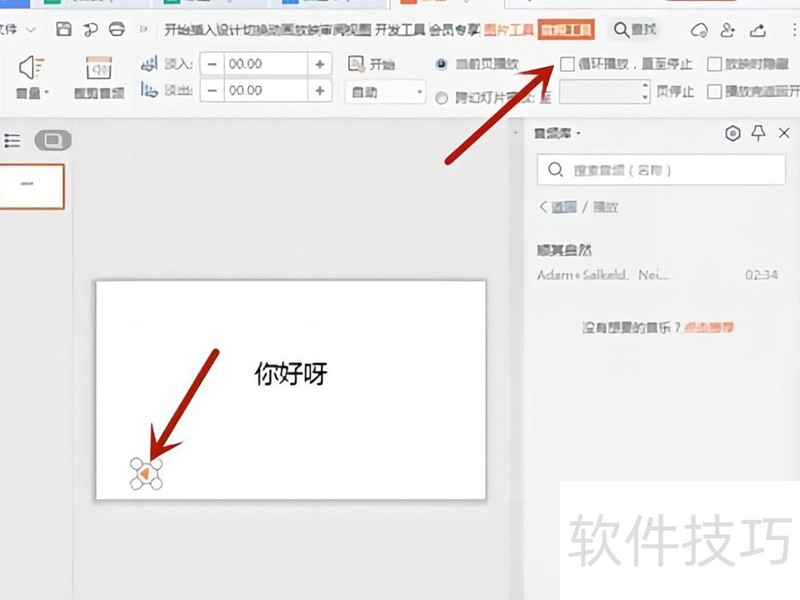The width and height of the screenshot is (800, 600).
Task: Select slide 1 thumbnail in the left panel
Action: click(x=32, y=186)
